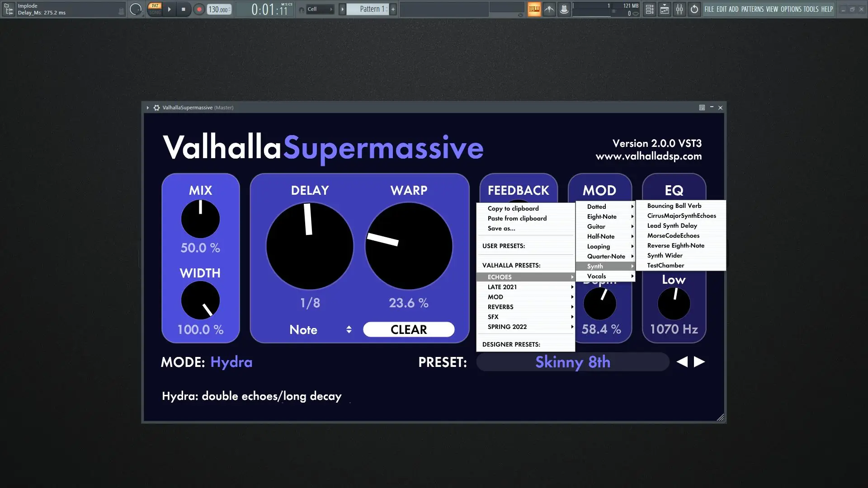Screen dimensions: 868x488
Task: Expand the LATE 2021 presets submenu
Action: click(x=503, y=287)
